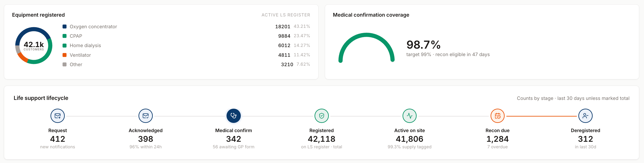
Task: Click the Request count '412'
Action: click(58, 139)
